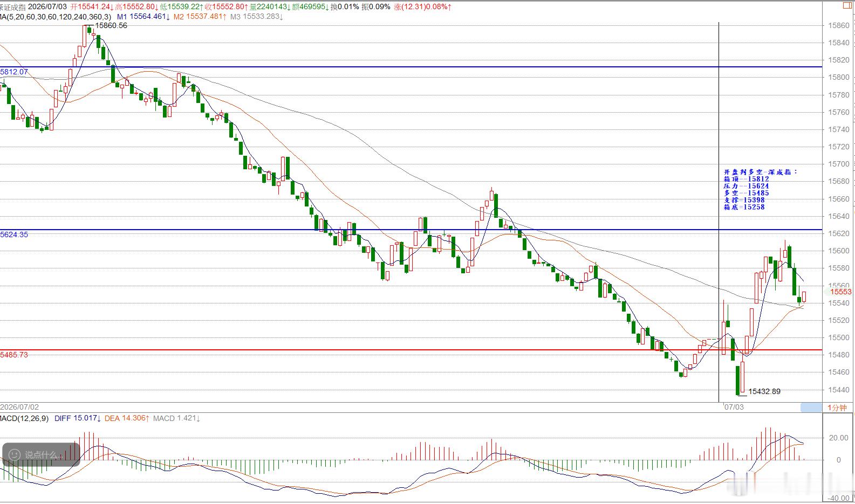Click the 15860.56 peak price label
Screen dimensions: 855x504
click(111, 25)
